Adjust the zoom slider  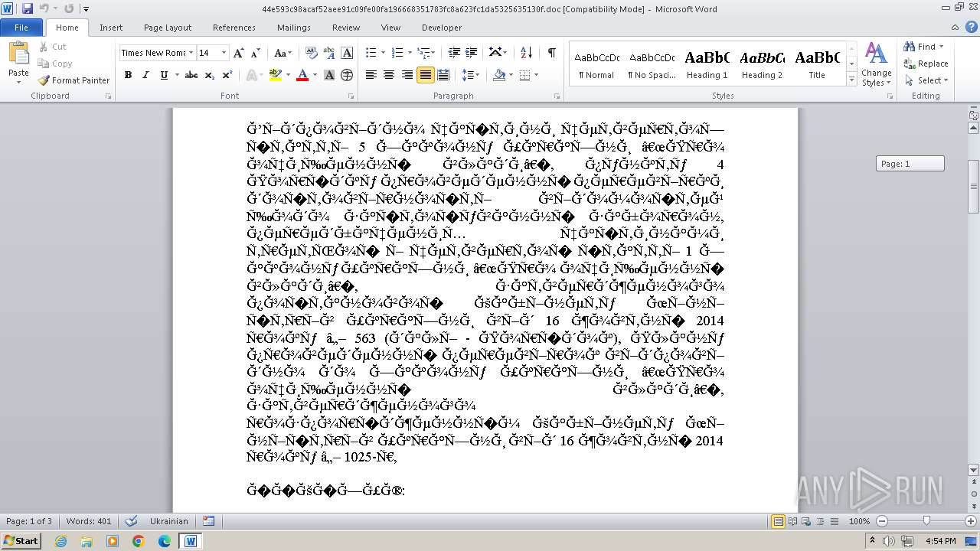tap(926, 521)
